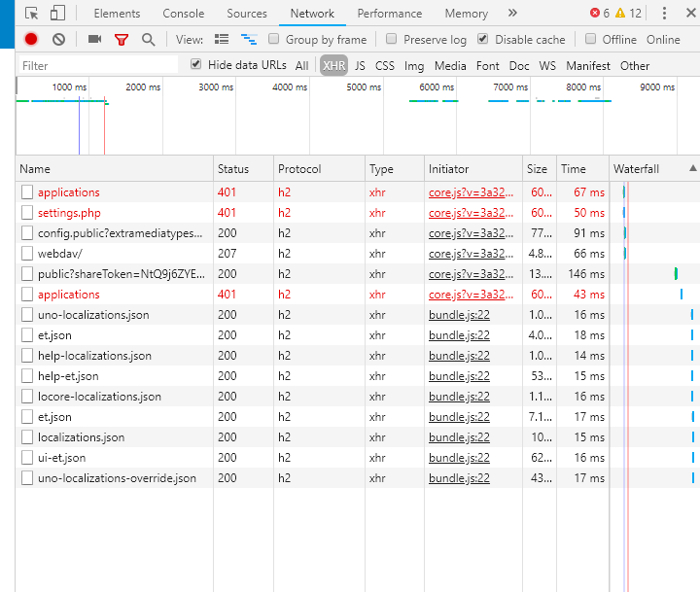Open bundle.js:22 initiator link for help-et.json
This screenshot has width=700, height=592.
coord(459,376)
